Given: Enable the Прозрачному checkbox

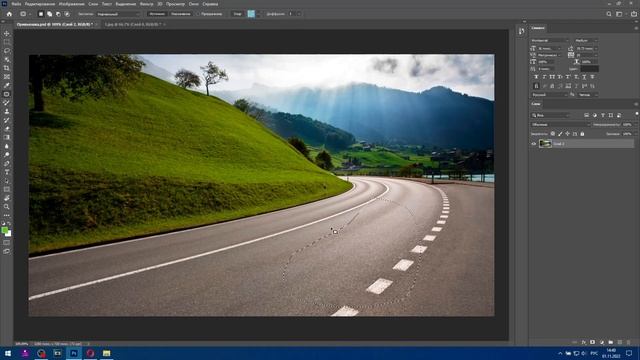Looking at the screenshot, I should 198,14.
